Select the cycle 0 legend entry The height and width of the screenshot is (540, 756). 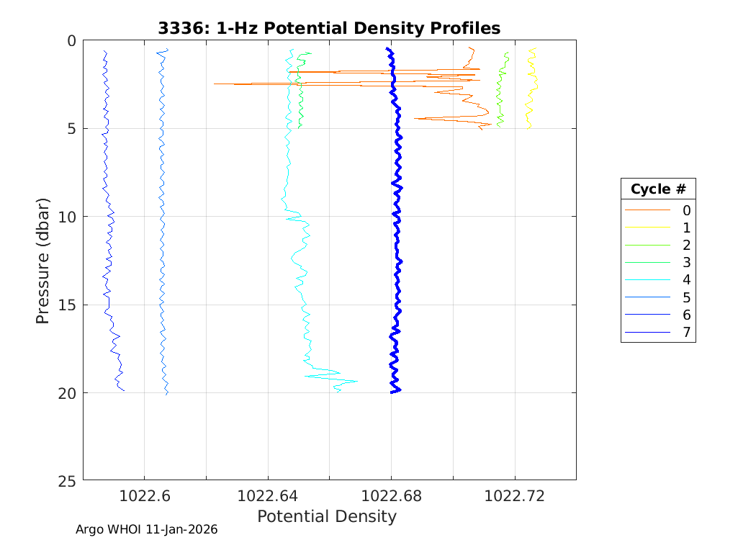[658, 211]
